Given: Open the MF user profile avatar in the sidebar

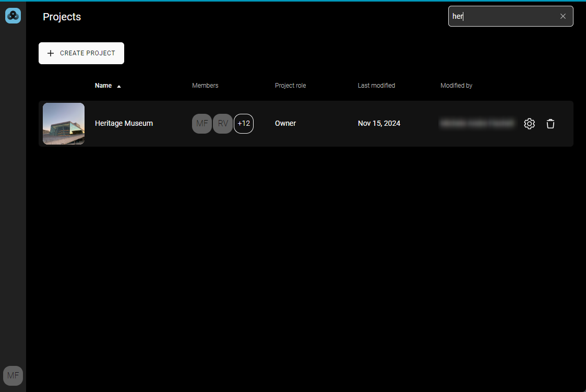Looking at the screenshot, I should tap(13, 375).
